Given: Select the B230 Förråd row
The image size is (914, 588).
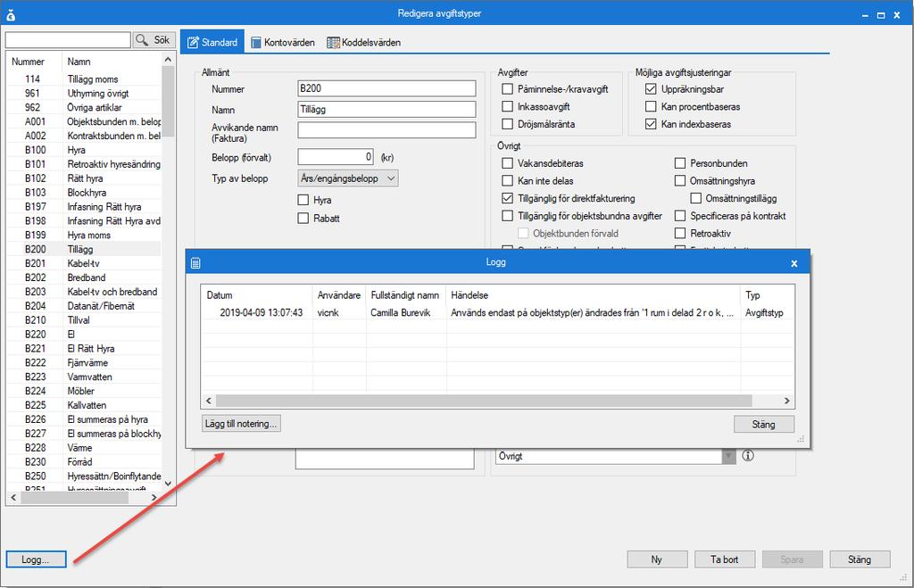Looking at the screenshot, I should (85, 462).
